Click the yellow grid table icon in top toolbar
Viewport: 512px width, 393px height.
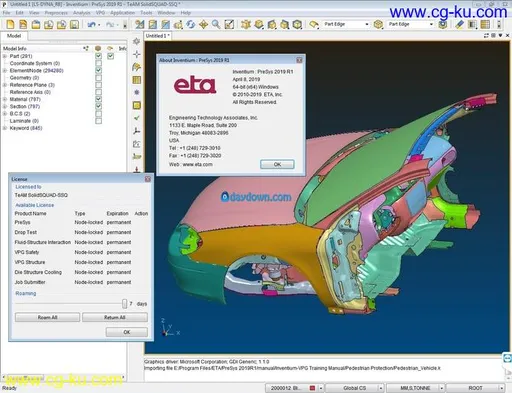[x=485, y=24]
